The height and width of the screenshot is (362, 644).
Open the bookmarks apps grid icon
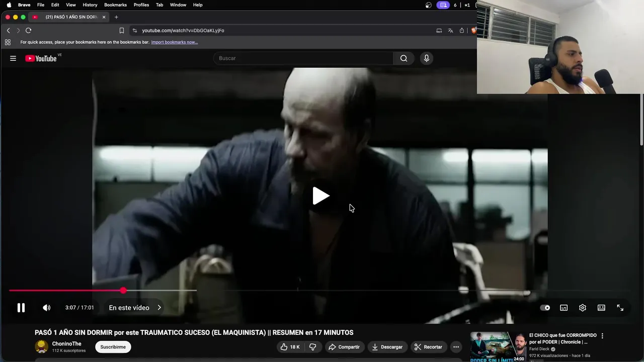point(8,42)
